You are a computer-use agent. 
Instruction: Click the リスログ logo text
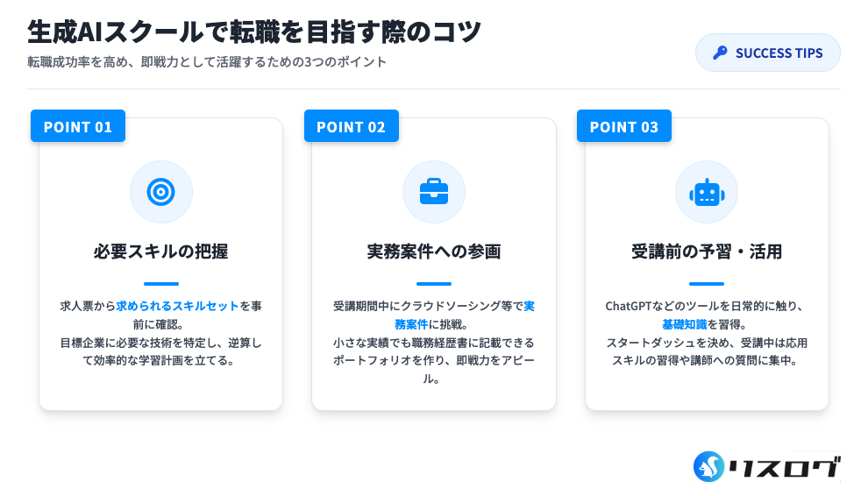(784, 468)
